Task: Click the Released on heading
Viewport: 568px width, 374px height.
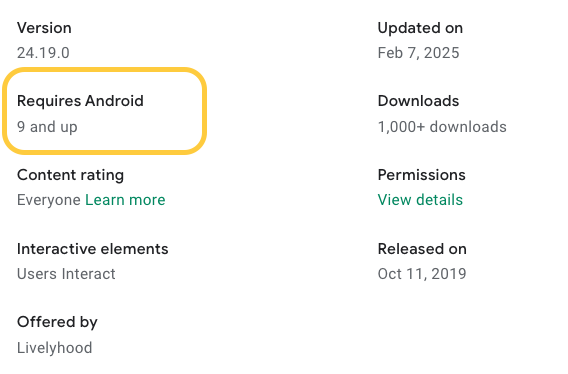Action: pyautogui.click(x=422, y=249)
